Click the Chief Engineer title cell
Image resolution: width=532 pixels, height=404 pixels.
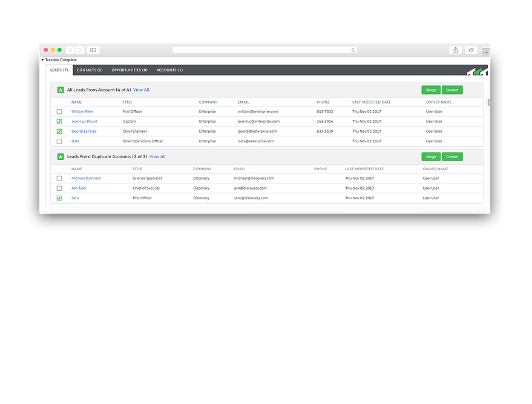tap(135, 131)
